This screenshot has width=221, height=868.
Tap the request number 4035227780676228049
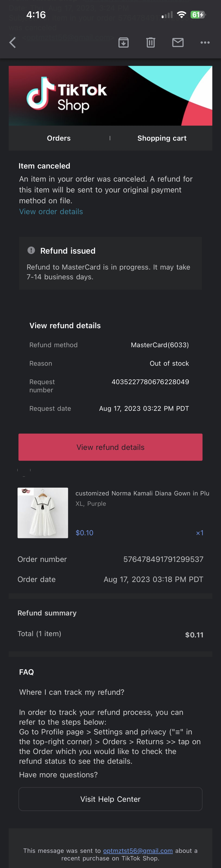point(150,382)
